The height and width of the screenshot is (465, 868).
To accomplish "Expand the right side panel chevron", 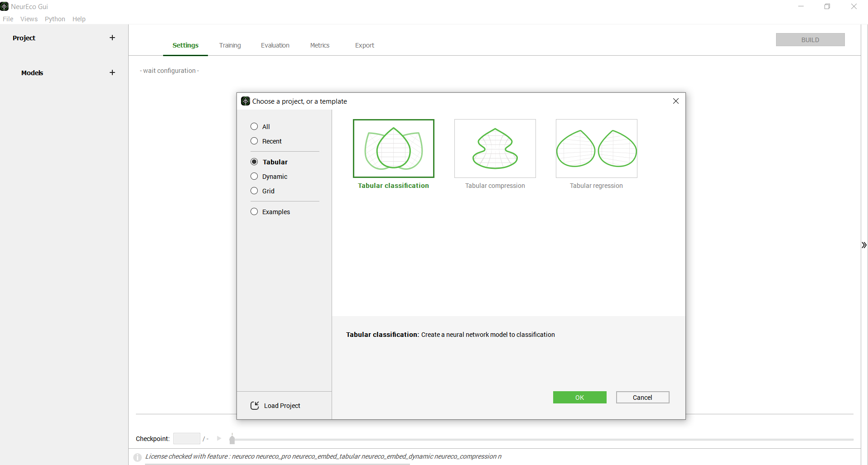I will coord(864,245).
